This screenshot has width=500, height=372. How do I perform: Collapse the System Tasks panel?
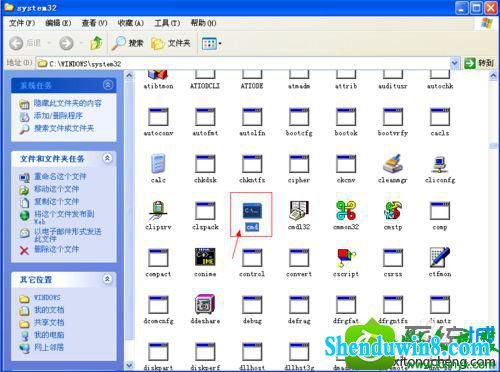click(x=108, y=85)
